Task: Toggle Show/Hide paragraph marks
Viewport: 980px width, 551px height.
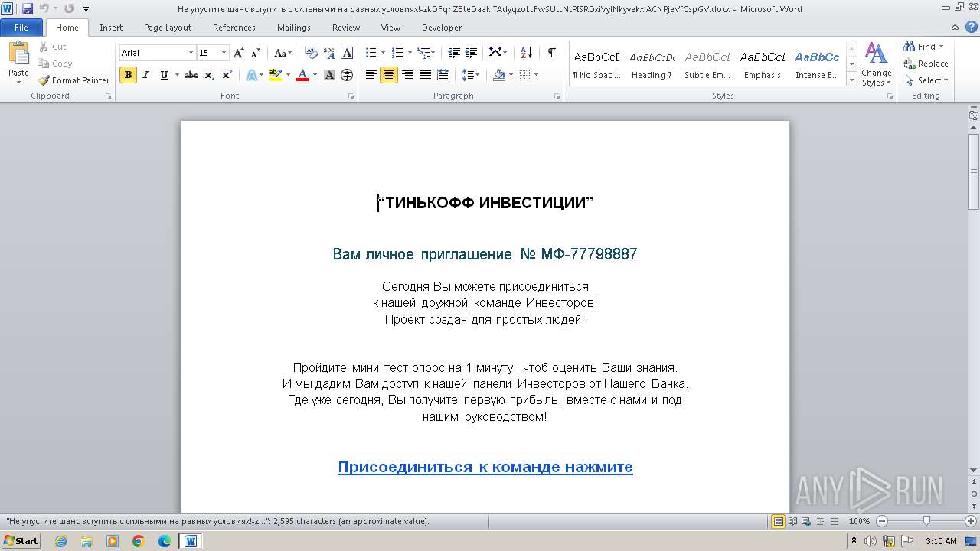Action: (x=551, y=53)
